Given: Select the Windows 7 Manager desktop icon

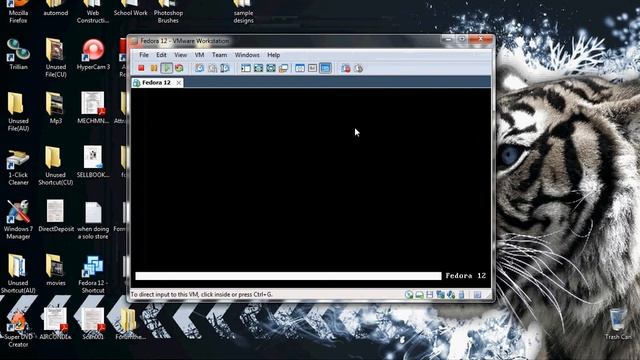Looking at the screenshot, I should pos(18,220).
